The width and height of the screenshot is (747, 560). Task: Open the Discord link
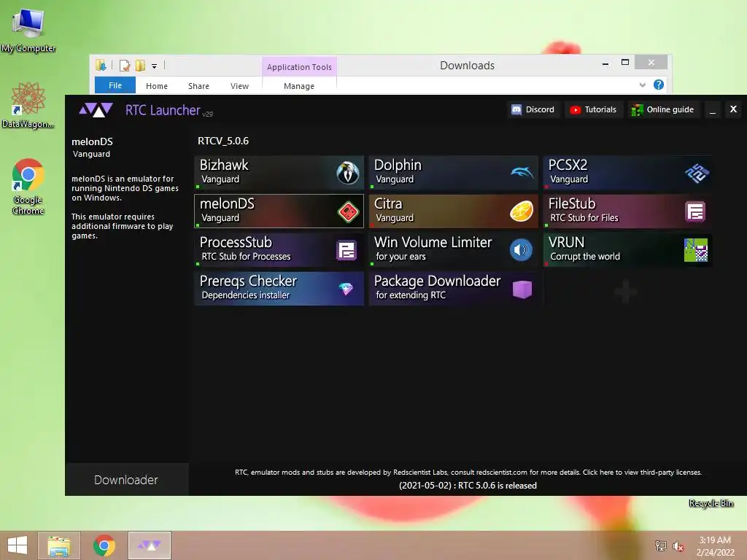533,109
